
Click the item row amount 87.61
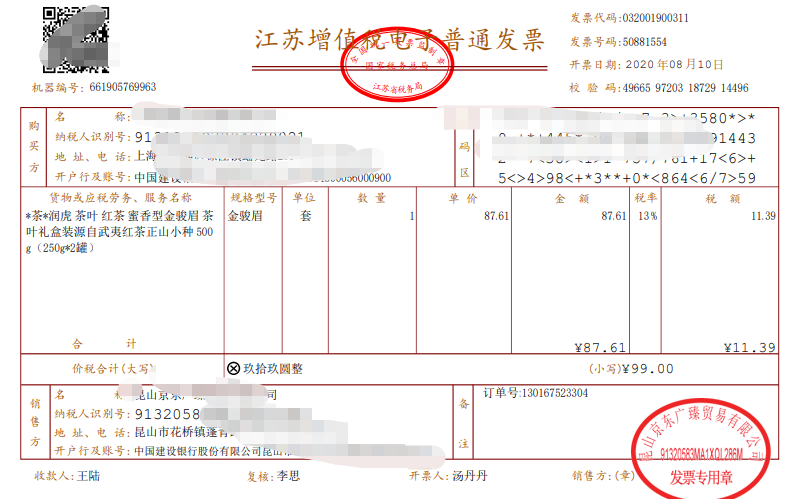pyautogui.click(x=614, y=216)
